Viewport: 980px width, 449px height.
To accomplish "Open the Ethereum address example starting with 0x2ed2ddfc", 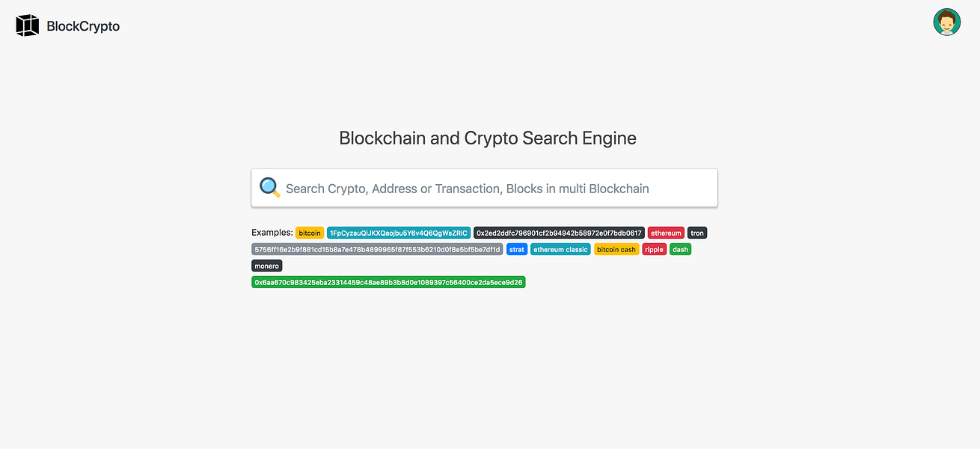I will click(x=558, y=233).
